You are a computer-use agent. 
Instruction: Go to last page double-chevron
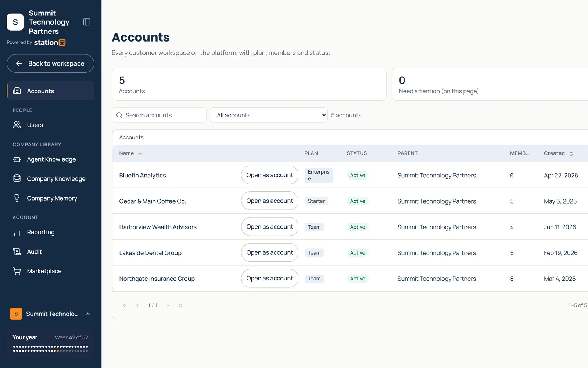pyautogui.click(x=180, y=305)
